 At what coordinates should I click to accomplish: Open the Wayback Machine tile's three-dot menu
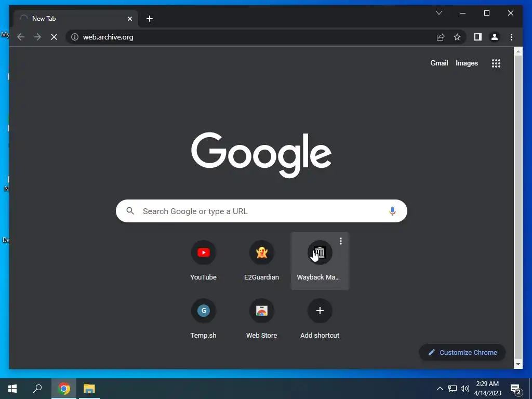click(341, 241)
